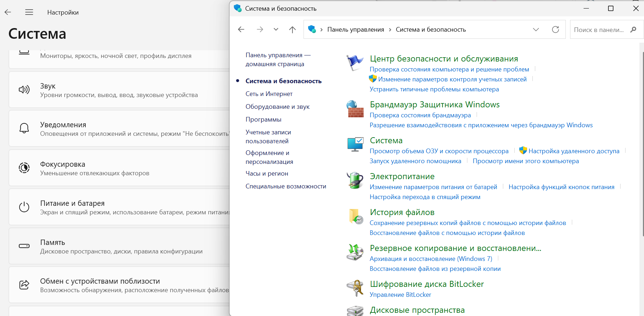The height and width of the screenshot is (316, 644).
Task: Open 'Проверка состояния компьютера и решение проблем'
Action: 449,69
